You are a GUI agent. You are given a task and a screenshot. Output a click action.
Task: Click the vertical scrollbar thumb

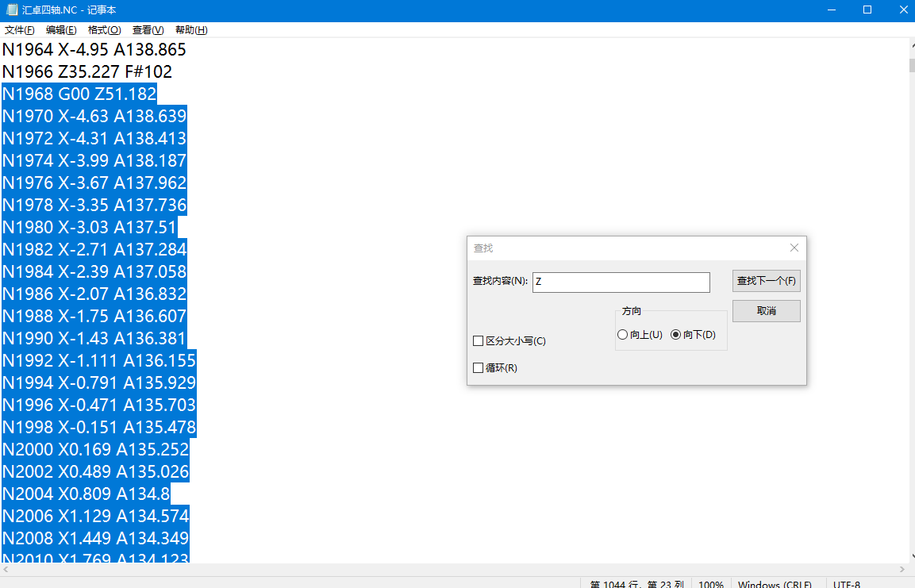912,65
